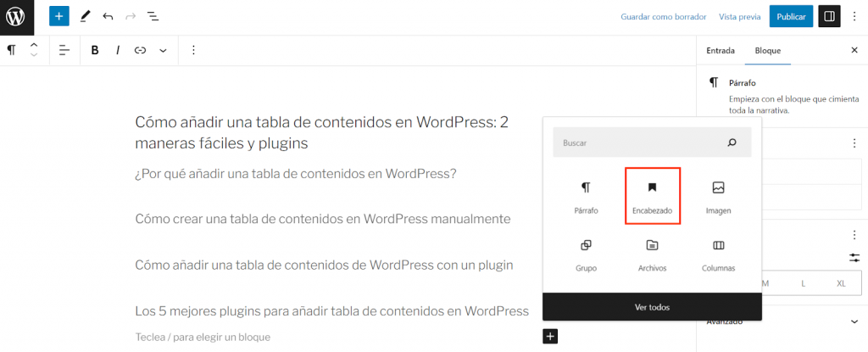Viewport: 868px width, 352px height.
Task: Switch to the Bloque tab
Action: pos(767,50)
